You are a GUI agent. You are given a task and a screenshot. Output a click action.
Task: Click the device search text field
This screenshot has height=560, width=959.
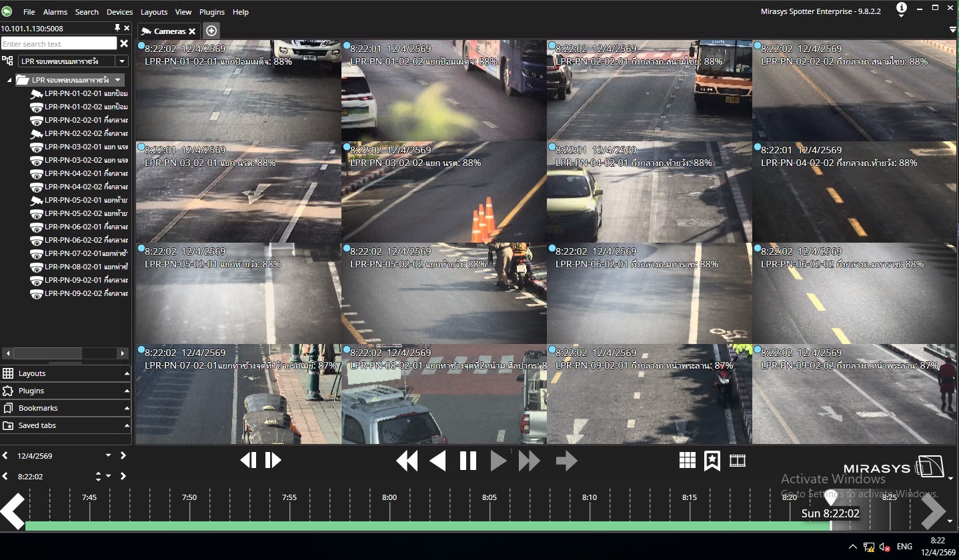pos(59,44)
